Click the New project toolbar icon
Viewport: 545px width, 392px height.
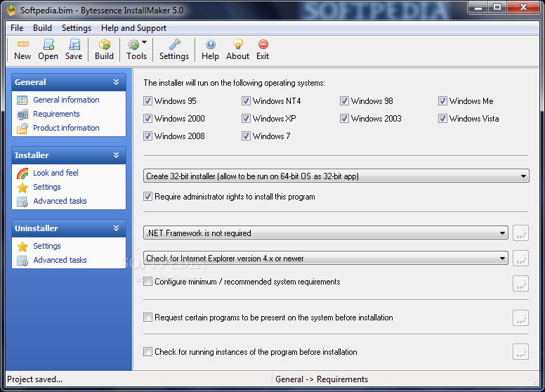coord(22,44)
